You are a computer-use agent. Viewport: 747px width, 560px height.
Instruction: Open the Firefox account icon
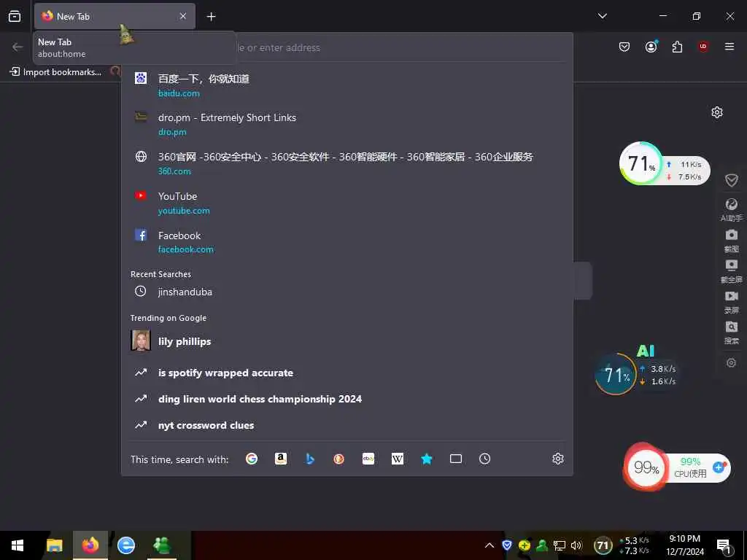(x=651, y=47)
